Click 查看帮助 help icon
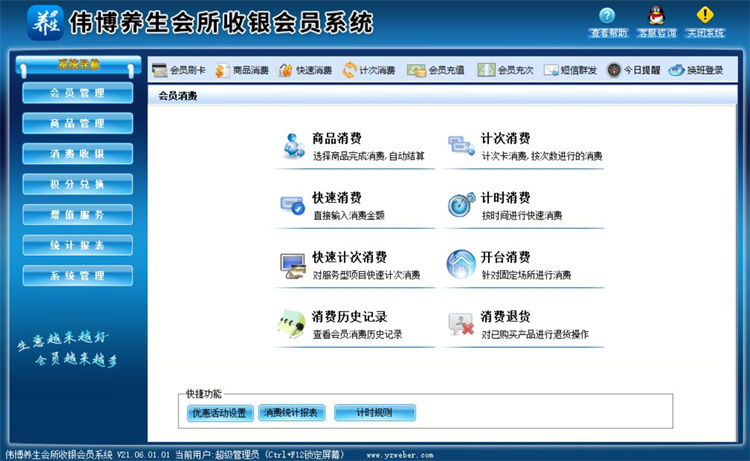Viewport: 750px width, 461px height. (x=608, y=15)
